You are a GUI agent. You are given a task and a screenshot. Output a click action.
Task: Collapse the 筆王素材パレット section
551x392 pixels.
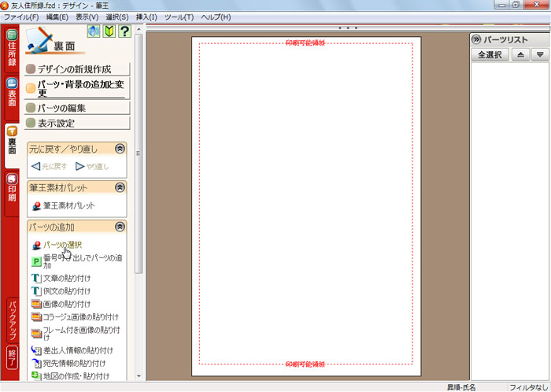[x=120, y=187]
